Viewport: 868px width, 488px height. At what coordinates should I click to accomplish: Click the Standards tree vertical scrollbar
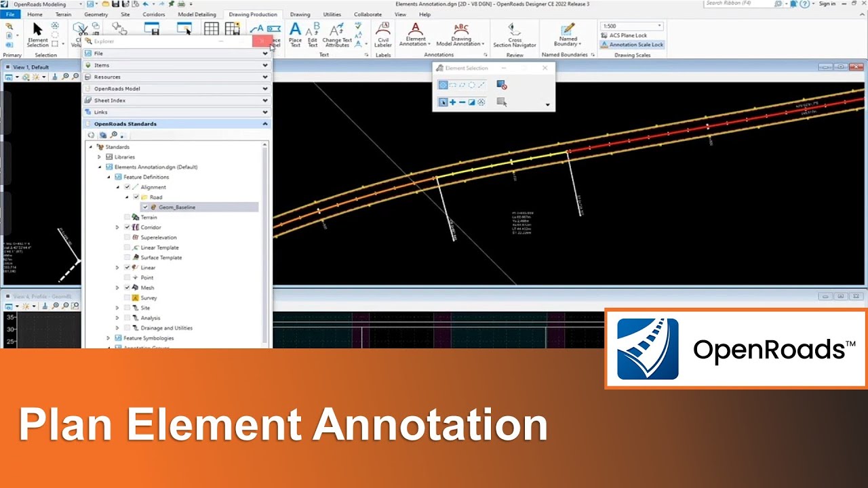[x=266, y=244]
